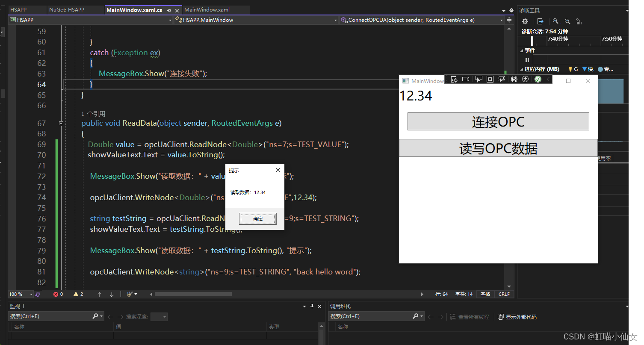Click the diagnostic timeline position marker
Image resolution: width=644 pixels, height=345 pixels.
coord(532,41)
